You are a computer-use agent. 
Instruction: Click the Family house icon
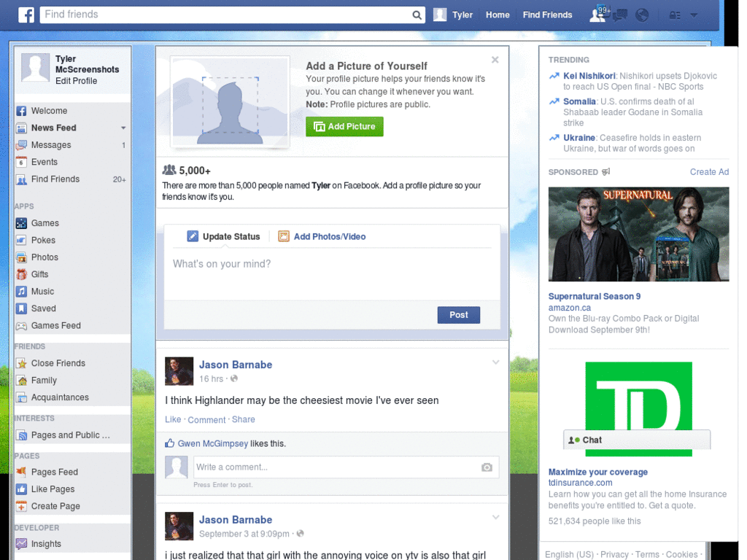[21, 381]
